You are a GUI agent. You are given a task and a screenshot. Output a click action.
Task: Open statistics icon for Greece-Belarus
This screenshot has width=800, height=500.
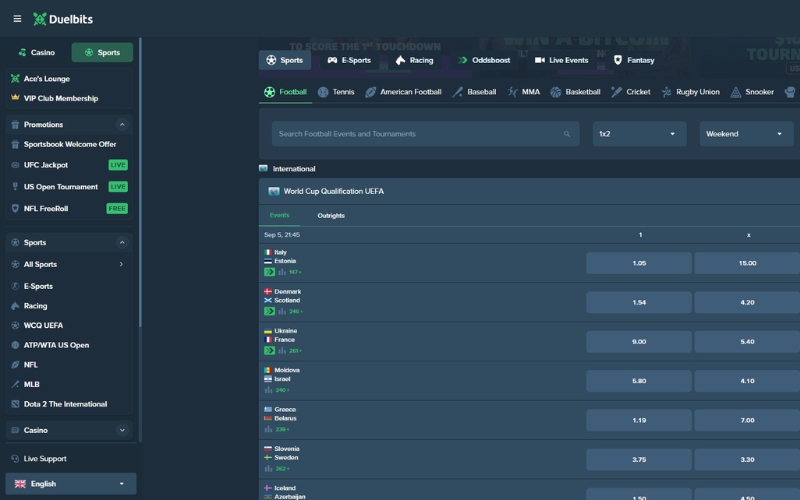[268, 429]
